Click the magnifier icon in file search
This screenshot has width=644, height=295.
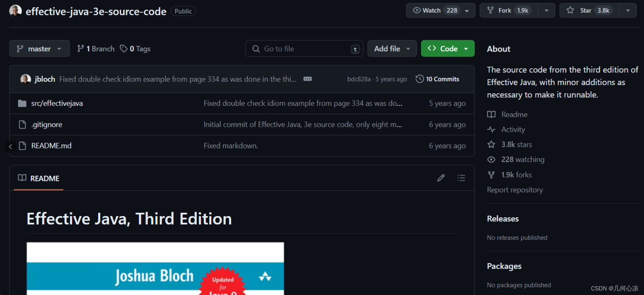(x=256, y=49)
